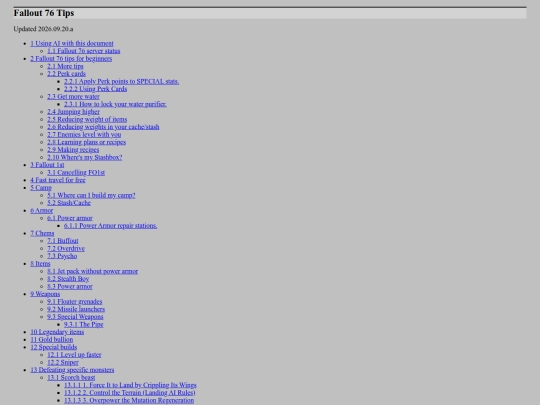
Task: Open '1 Using AI with this document' link
Action: pyautogui.click(x=72, y=43)
